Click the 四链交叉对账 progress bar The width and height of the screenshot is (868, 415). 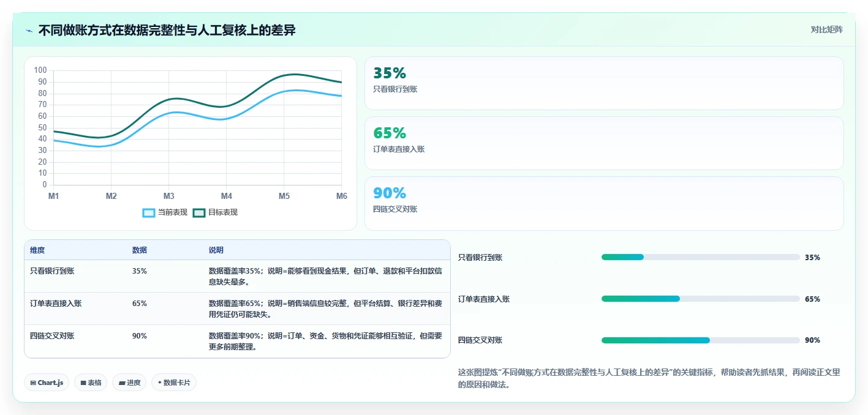pos(701,340)
